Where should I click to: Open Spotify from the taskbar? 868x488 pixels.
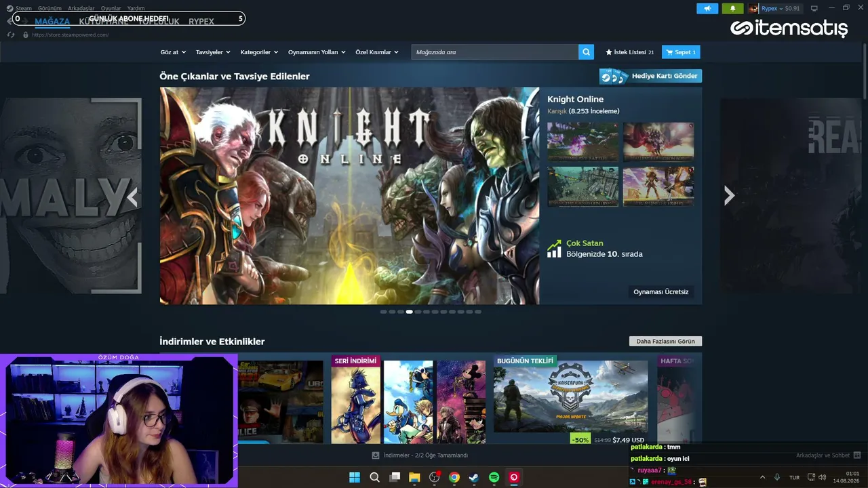coord(494,477)
